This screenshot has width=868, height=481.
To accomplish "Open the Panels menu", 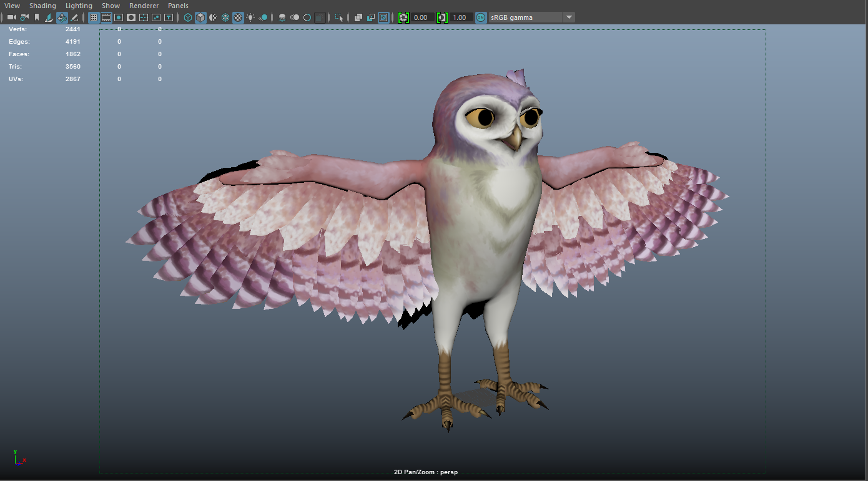I will point(178,6).
